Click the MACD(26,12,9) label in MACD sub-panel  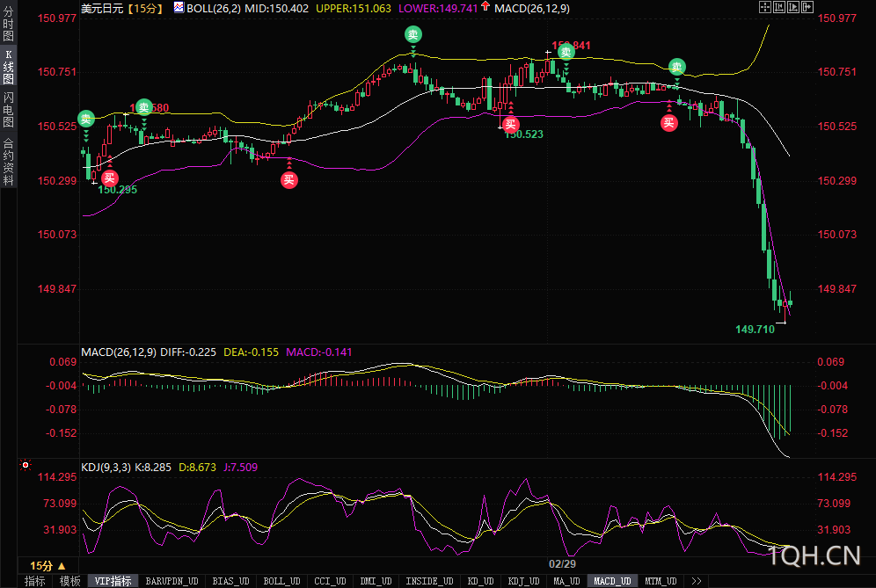tap(119, 352)
